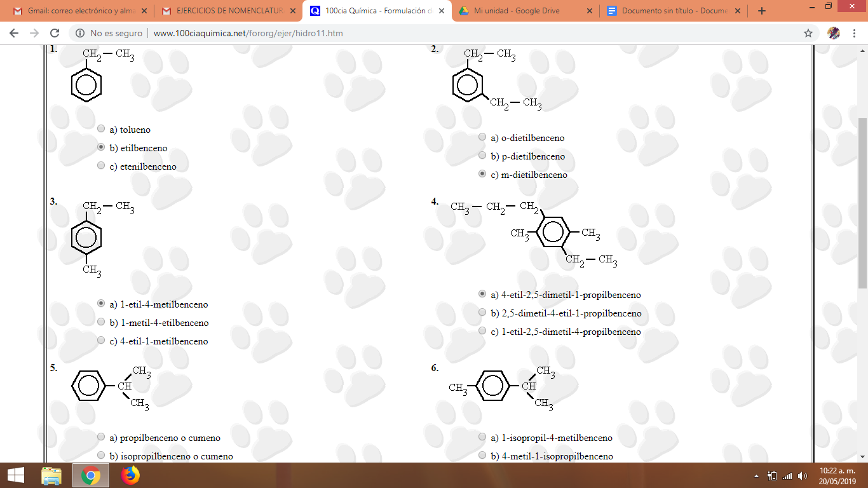The height and width of the screenshot is (488, 868).
Task: Select a) 4-etil-2,5-dimetil-1-propilbenceno
Action: tap(482, 294)
